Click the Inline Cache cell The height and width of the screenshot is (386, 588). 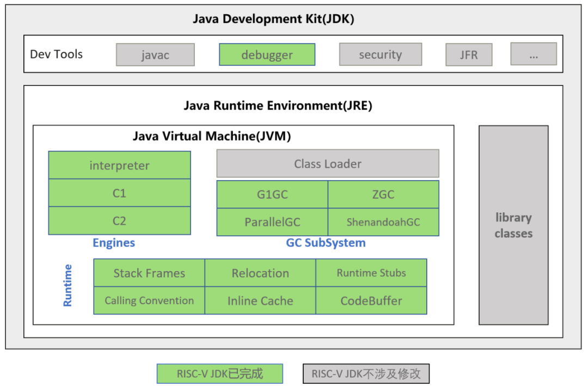point(260,301)
